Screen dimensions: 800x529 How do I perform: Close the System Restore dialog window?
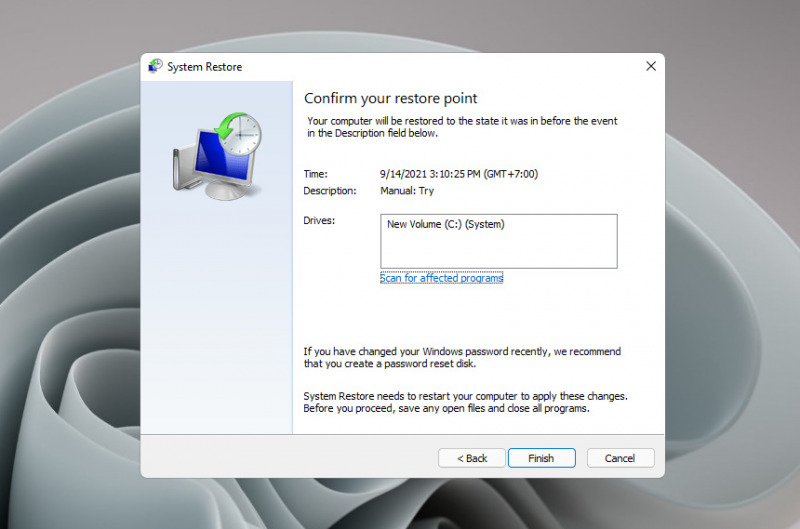point(650,67)
